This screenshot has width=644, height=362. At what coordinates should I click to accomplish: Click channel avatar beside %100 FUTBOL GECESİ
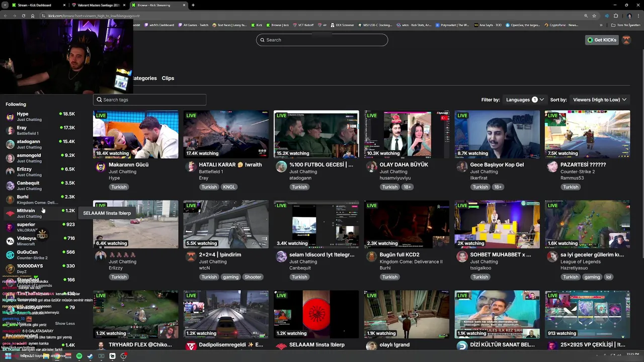[x=281, y=167]
